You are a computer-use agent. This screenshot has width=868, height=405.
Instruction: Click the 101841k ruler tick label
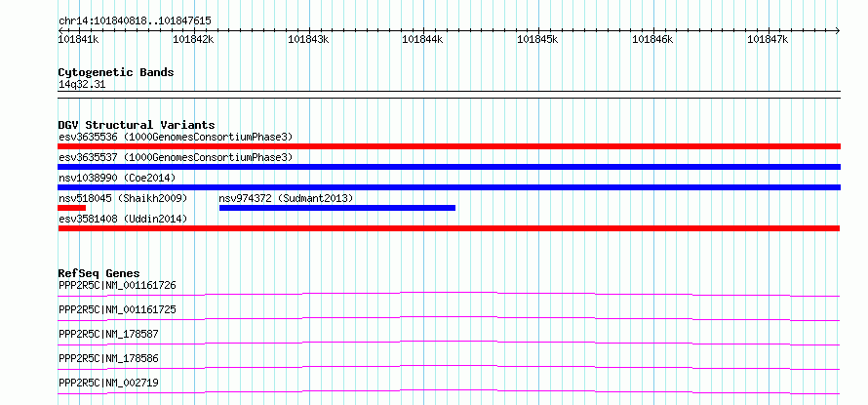[79, 39]
